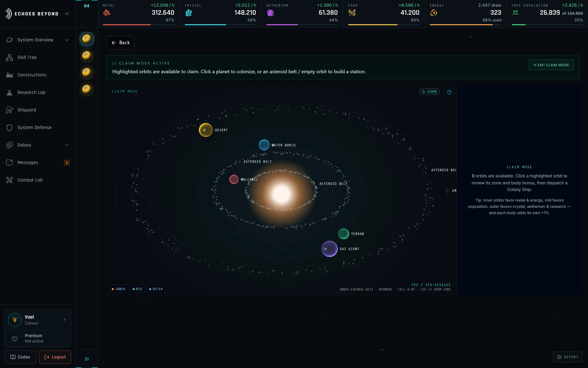Click the Research Lab flask icon
The height and width of the screenshot is (368, 588).
(x=9, y=92)
